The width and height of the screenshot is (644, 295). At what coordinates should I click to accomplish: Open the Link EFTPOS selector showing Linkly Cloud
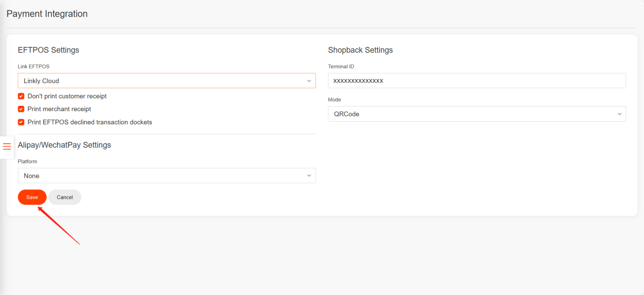click(167, 81)
